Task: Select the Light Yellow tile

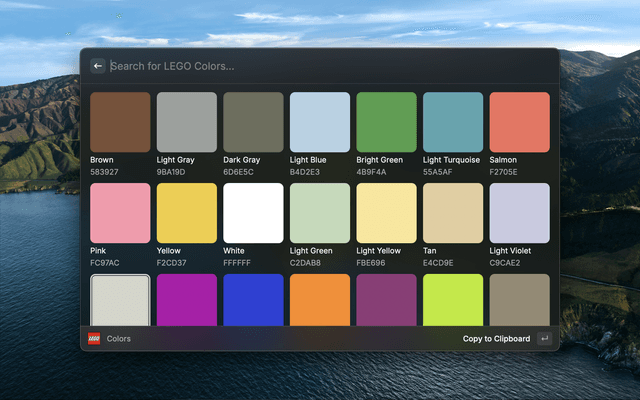Action: click(x=386, y=213)
